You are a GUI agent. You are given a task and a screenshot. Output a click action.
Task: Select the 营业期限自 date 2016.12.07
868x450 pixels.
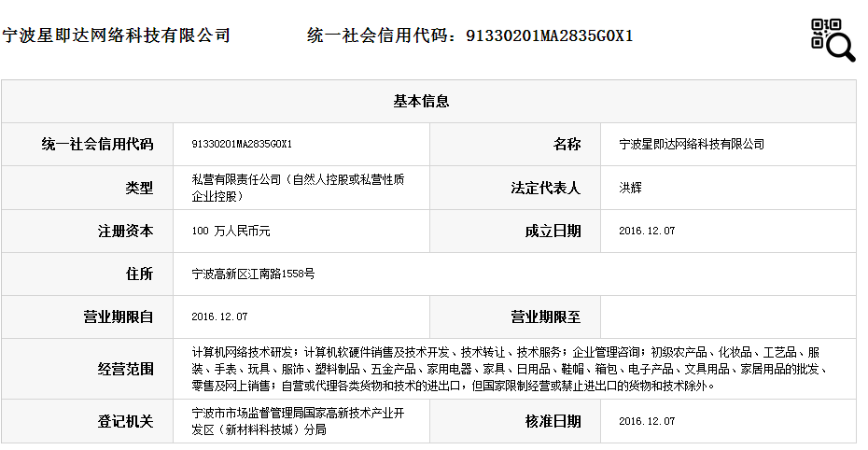[x=219, y=316]
